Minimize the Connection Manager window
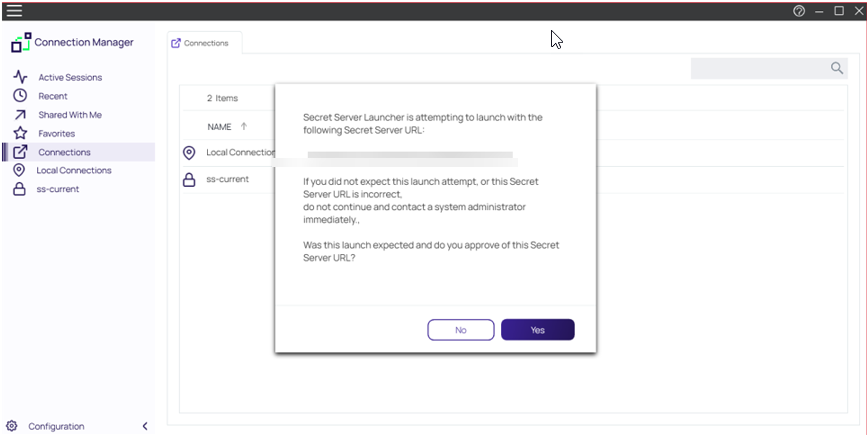 819,11
